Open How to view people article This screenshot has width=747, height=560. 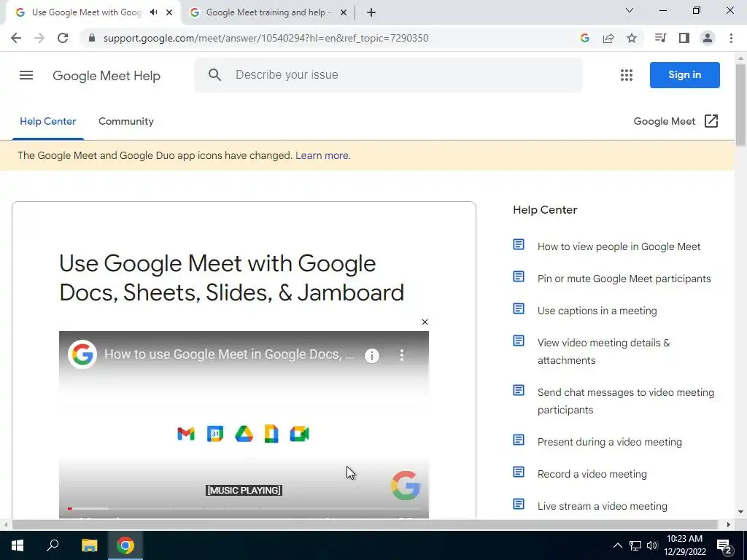click(619, 246)
